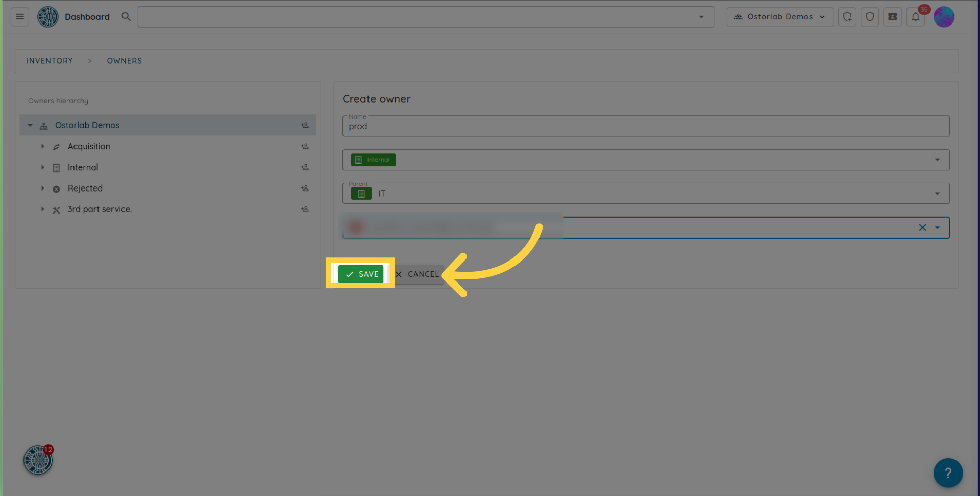Expand the 3rd part service node
The image size is (980, 496).
43,209
